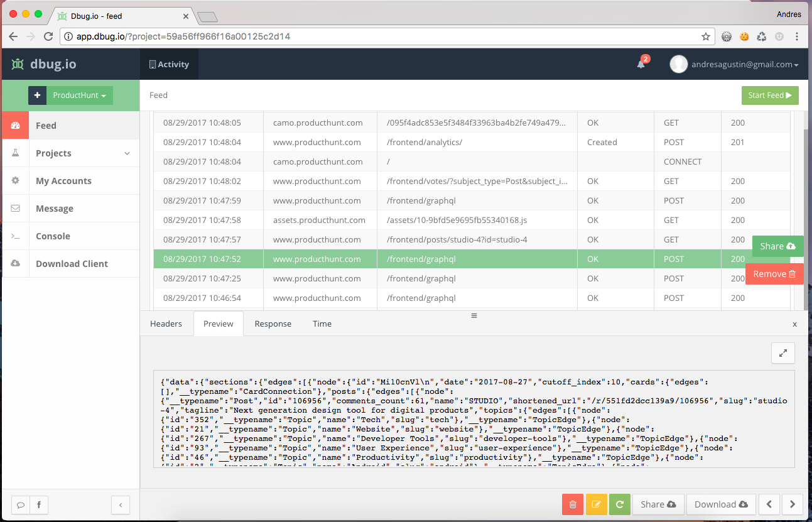The height and width of the screenshot is (522, 812).
Task: Click the Facebook icon at sidebar bottom
Action: 38,504
